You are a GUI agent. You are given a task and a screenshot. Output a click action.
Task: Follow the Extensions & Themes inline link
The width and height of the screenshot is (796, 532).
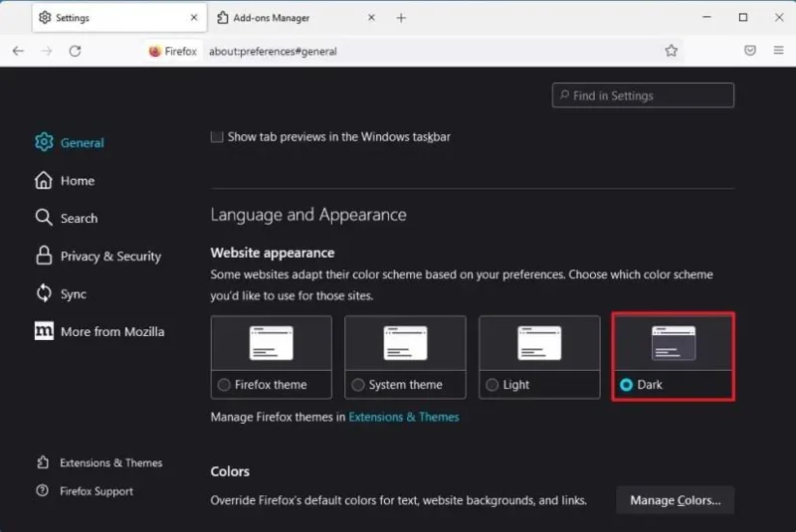coord(404,417)
